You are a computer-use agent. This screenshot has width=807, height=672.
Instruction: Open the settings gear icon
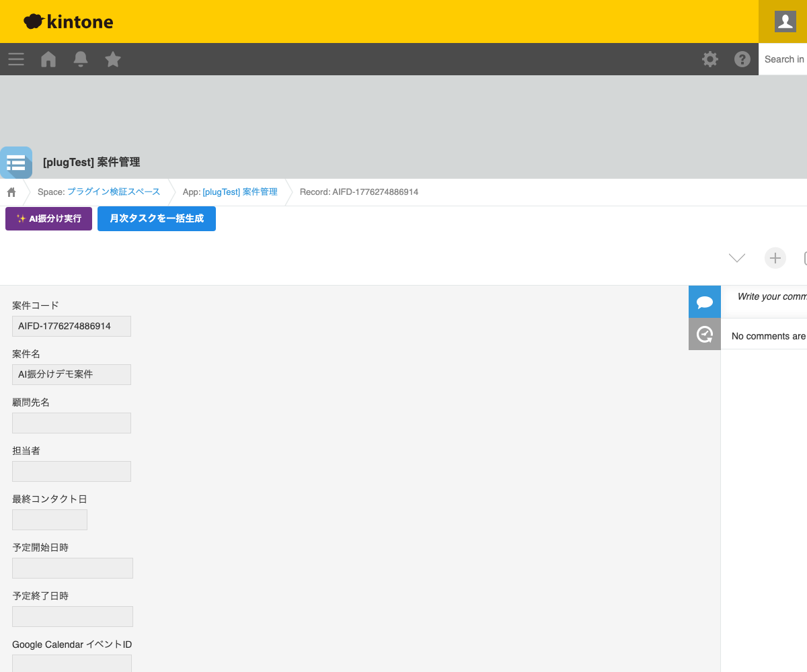(x=710, y=59)
